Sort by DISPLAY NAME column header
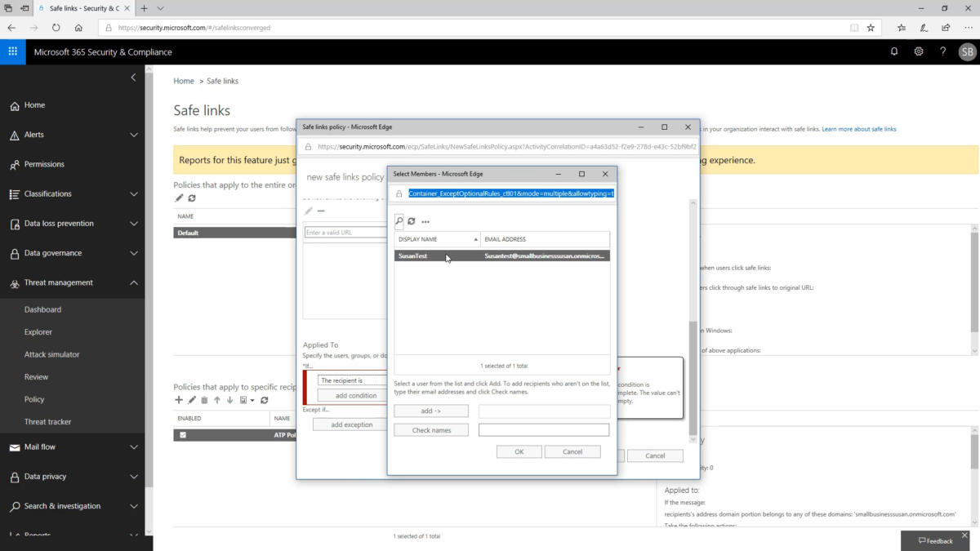Image resolution: width=980 pixels, height=551 pixels. 438,239
